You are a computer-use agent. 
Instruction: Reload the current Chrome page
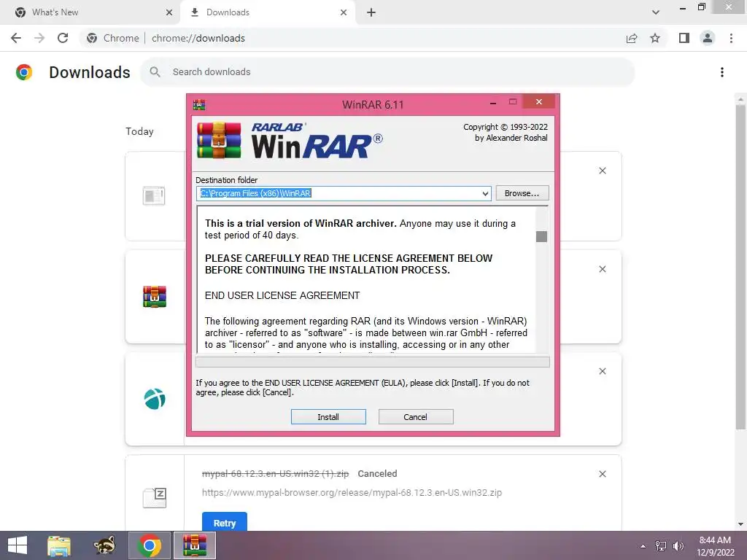click(x=63, y=38)
